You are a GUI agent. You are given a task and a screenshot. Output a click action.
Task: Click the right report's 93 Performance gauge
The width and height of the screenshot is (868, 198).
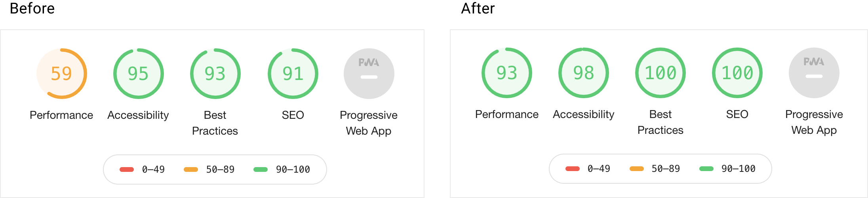[506, 73]
